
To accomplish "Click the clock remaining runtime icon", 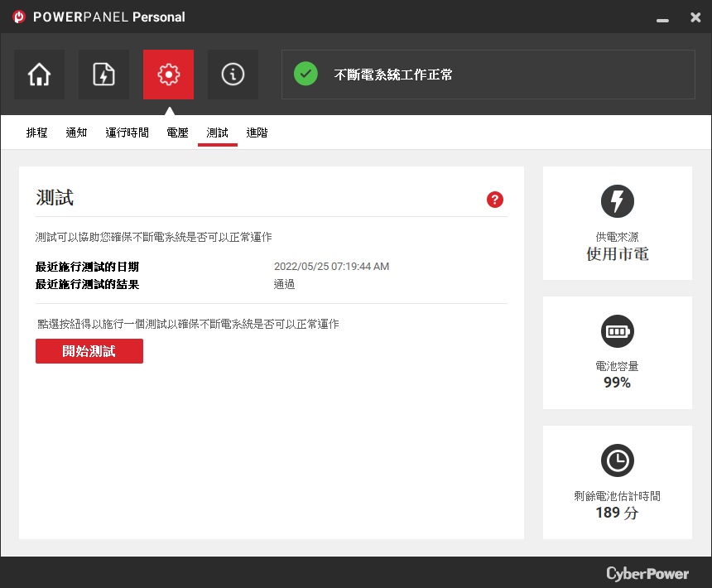I will click(x=617, y=460).
